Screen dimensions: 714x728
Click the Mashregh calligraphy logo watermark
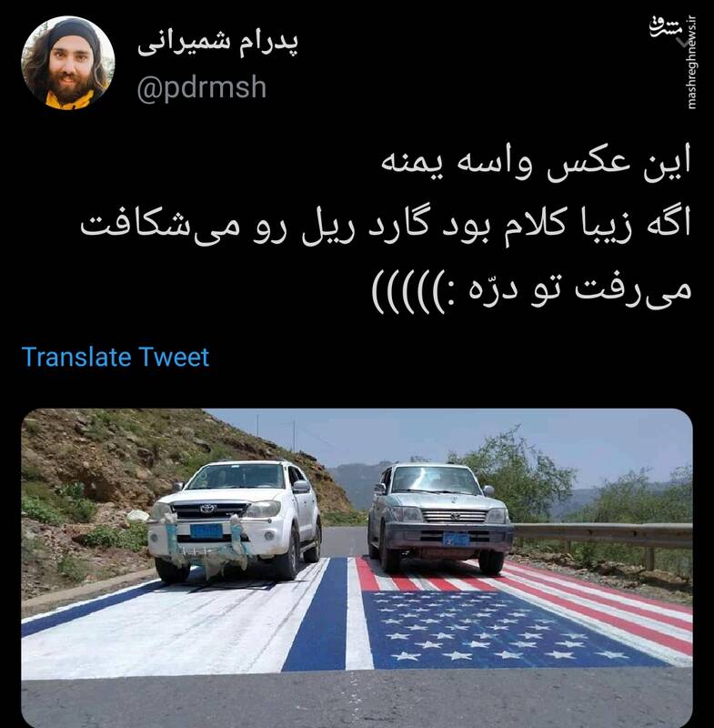(664, 27)
